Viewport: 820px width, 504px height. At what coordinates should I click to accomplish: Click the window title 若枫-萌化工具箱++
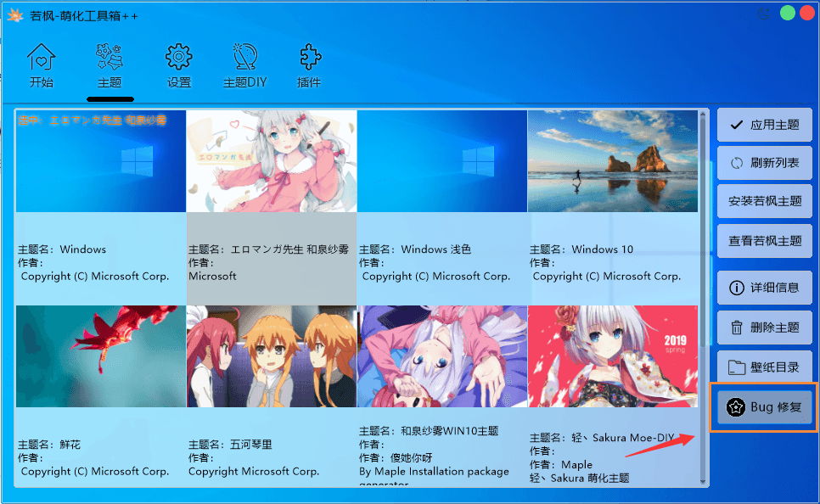[84, 16]
